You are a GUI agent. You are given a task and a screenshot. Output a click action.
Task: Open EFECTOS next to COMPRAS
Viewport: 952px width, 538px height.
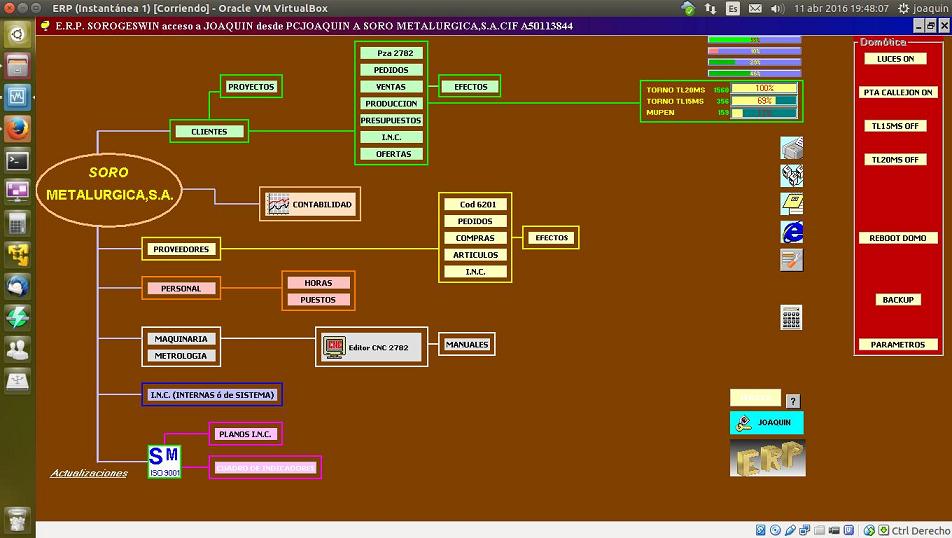point(551,237)
